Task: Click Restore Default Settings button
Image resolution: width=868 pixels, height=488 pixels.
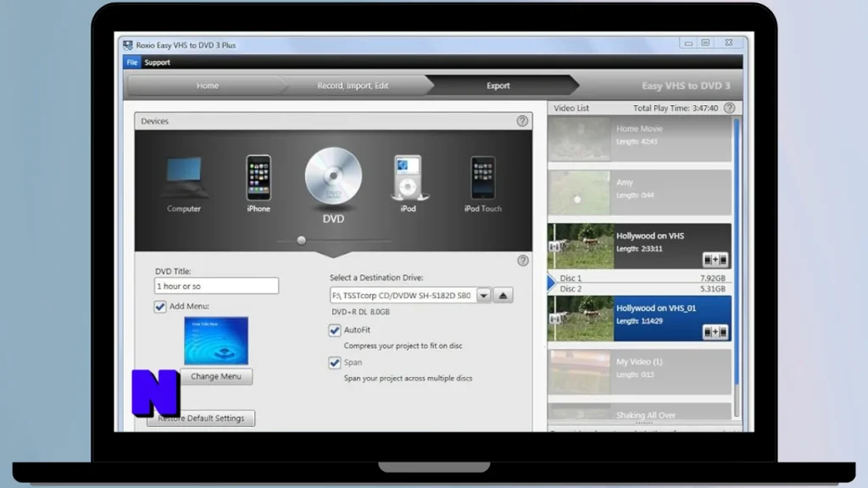Action: (x=201, y=419)
